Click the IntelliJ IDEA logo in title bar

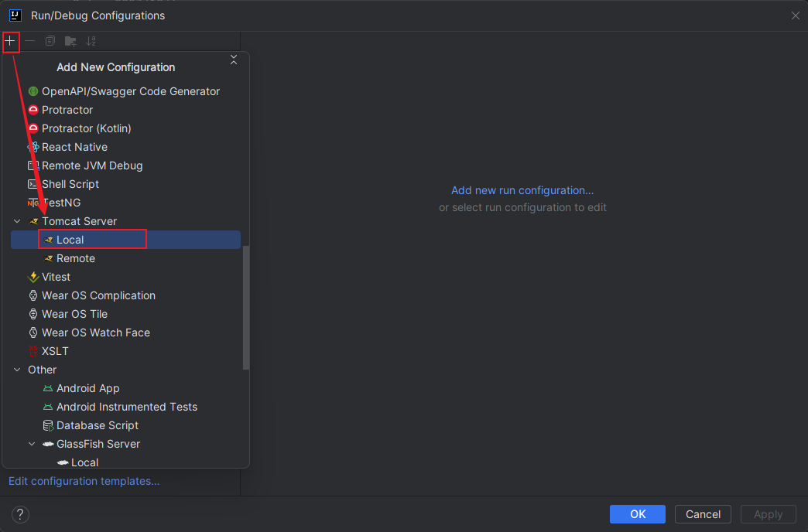[15, 15]
